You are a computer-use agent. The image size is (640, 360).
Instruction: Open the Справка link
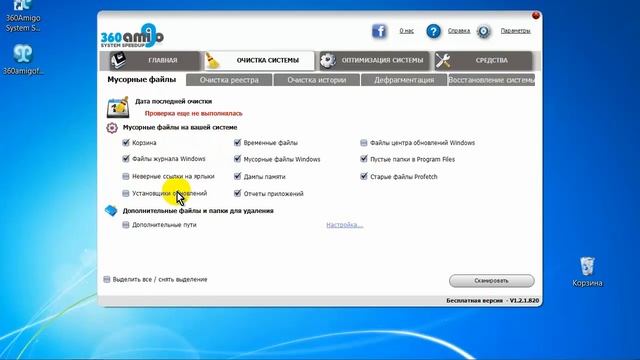[459, 31]
